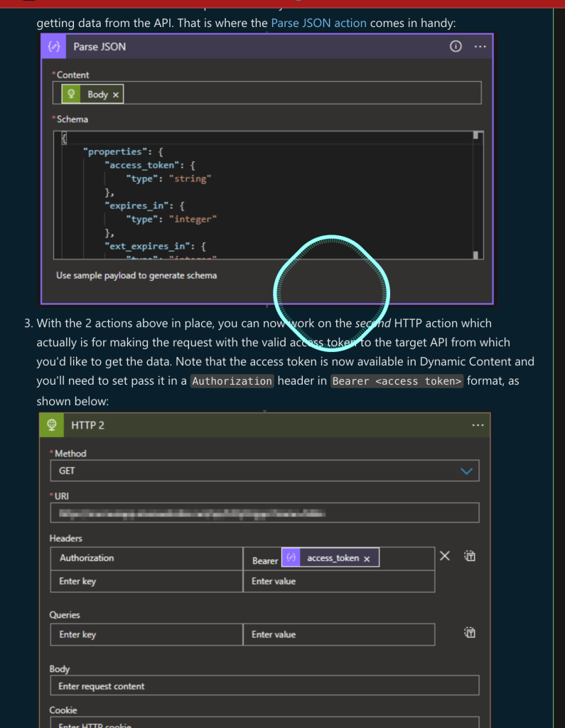
Task: Click the URI input field
Action: pyautogui.click(x=264, y=513)
